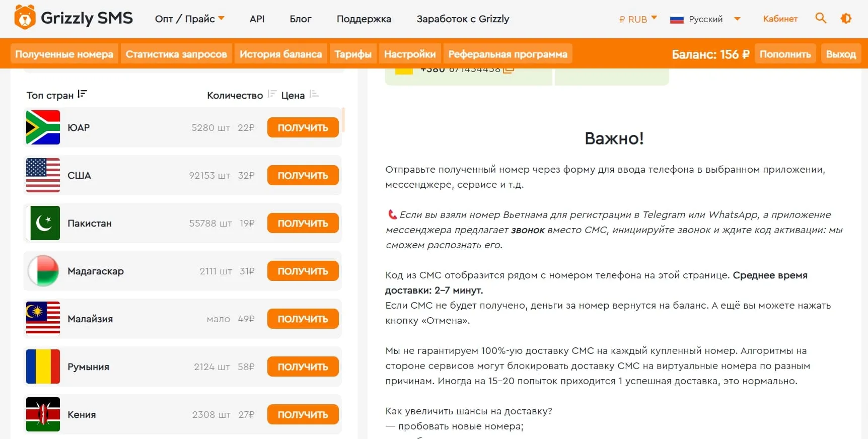The width and height of the screenshot is (868, 439).
Task: Click the Пополнить balance button
Action: 785,54
